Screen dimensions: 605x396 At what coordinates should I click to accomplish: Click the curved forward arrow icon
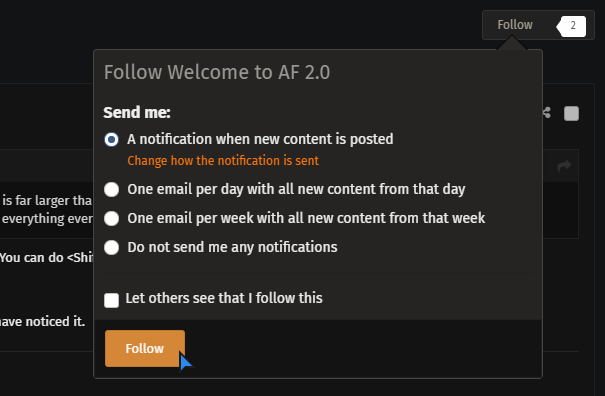click(564, 166)
